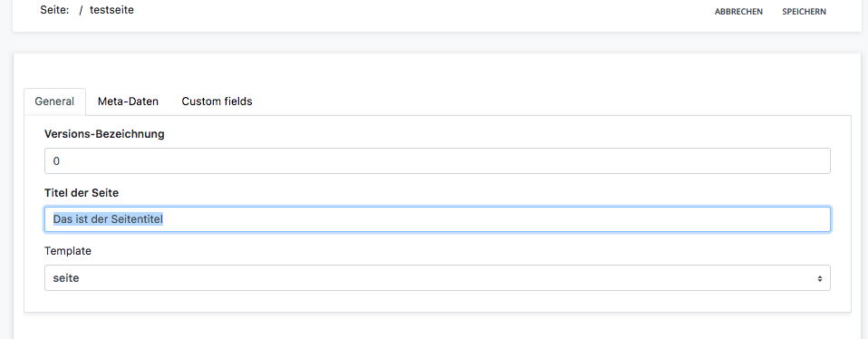Click the SPEICHERN button to save the page
Viewport: 868px width, 339px height.
pyautogui.click(x=804, y=12)
